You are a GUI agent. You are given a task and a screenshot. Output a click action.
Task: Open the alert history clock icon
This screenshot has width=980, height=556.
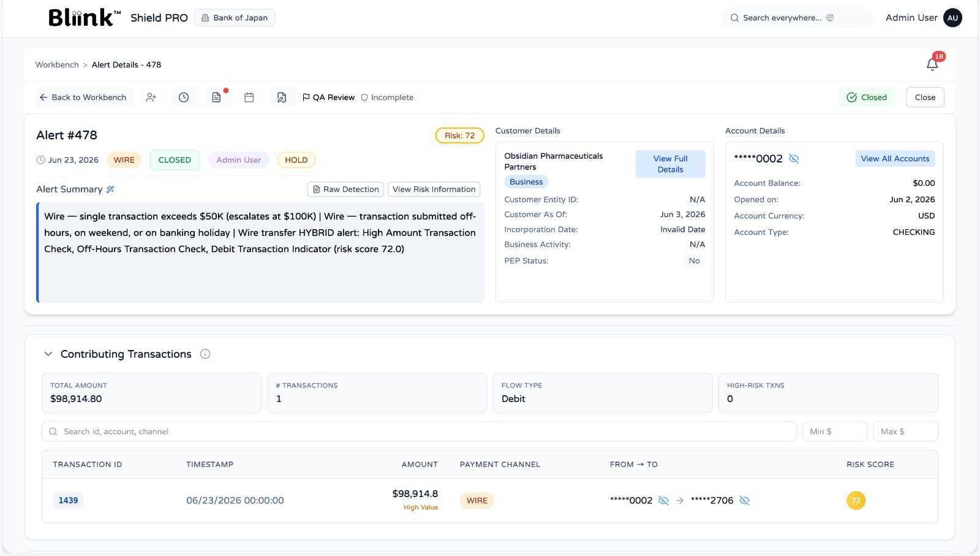tap(184, 97)
